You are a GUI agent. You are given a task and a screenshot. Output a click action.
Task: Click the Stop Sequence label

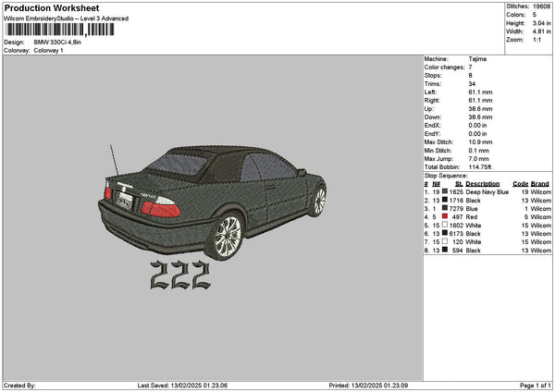click(x=447, y=175)
